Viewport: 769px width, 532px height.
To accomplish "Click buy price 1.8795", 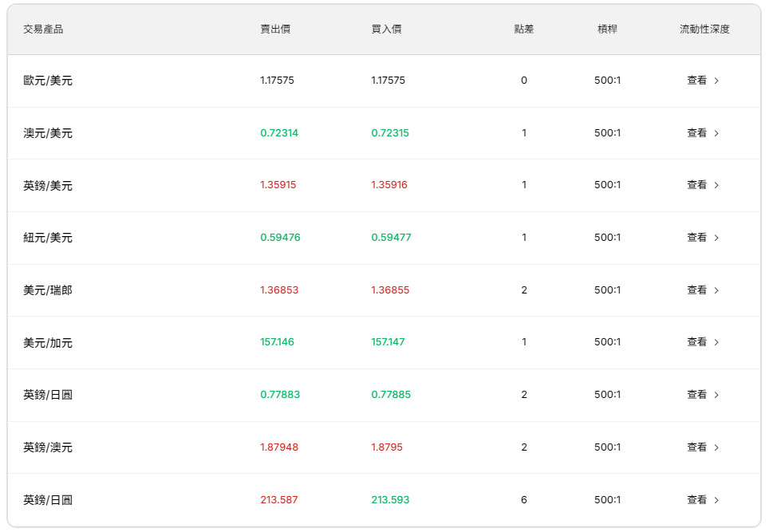I will pyautogui.click(x=387, y=447).
